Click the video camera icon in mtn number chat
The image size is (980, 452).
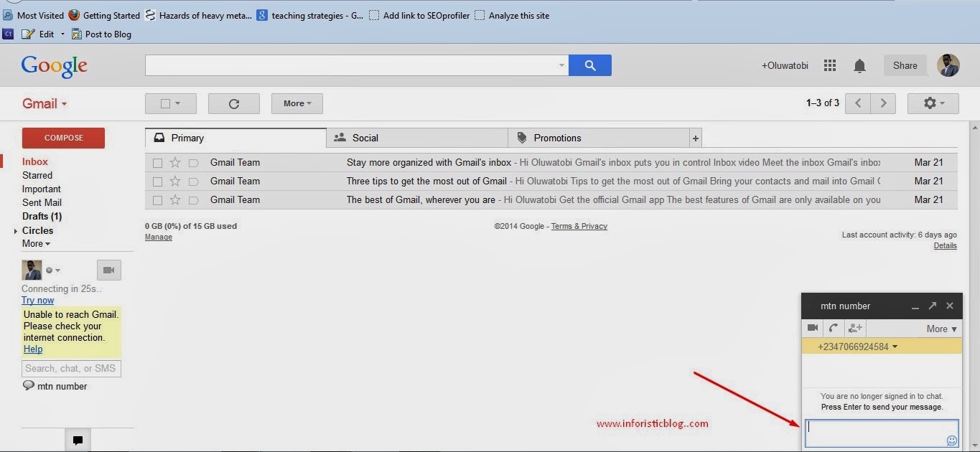pyautogui.click(x=813, y=328)
